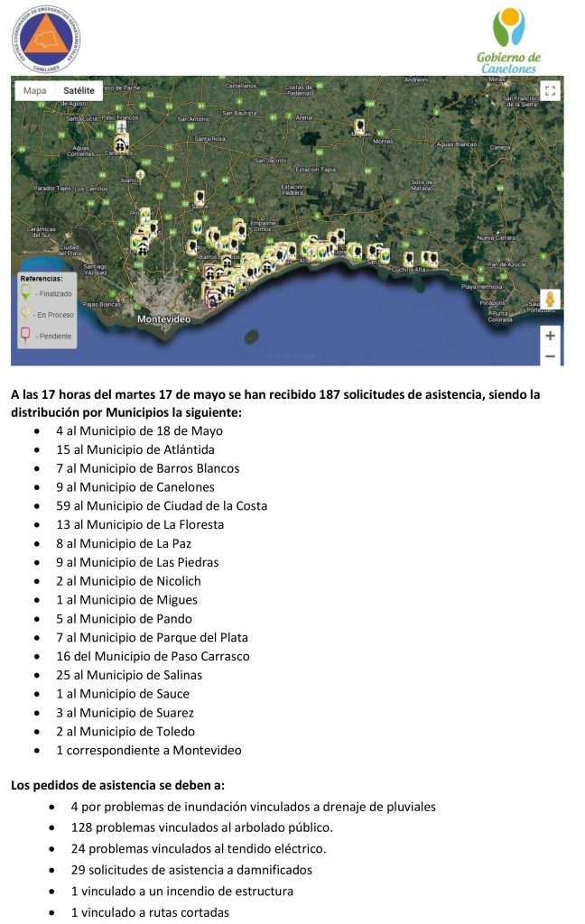Screen dimensions: 585x924
Task: Click the Santa Rosa map label
Action: click(210, 138)
